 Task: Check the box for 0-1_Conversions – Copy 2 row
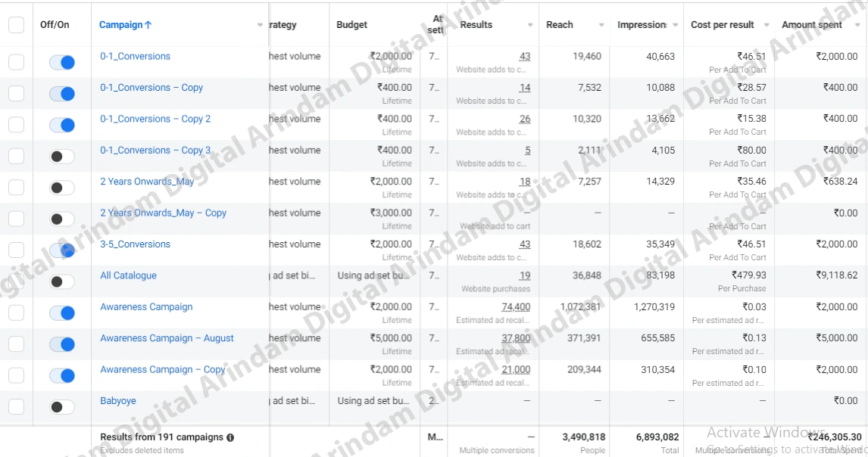(x=17, y=125)
